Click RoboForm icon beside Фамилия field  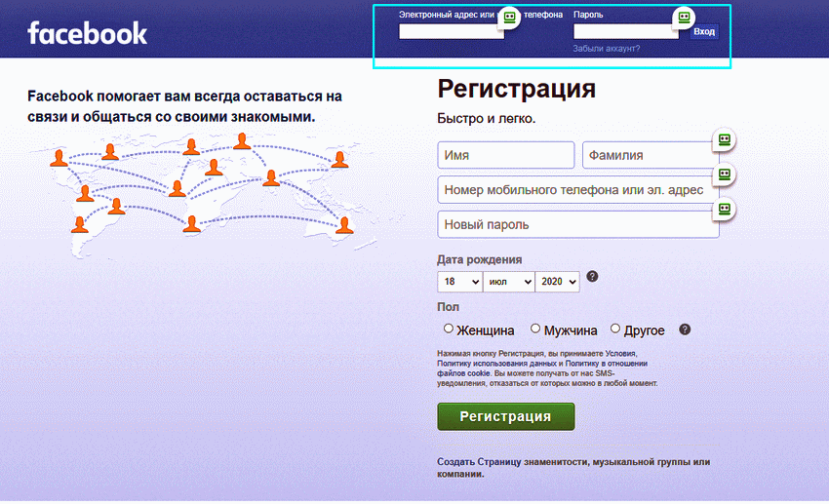click(x=725, y=140)
